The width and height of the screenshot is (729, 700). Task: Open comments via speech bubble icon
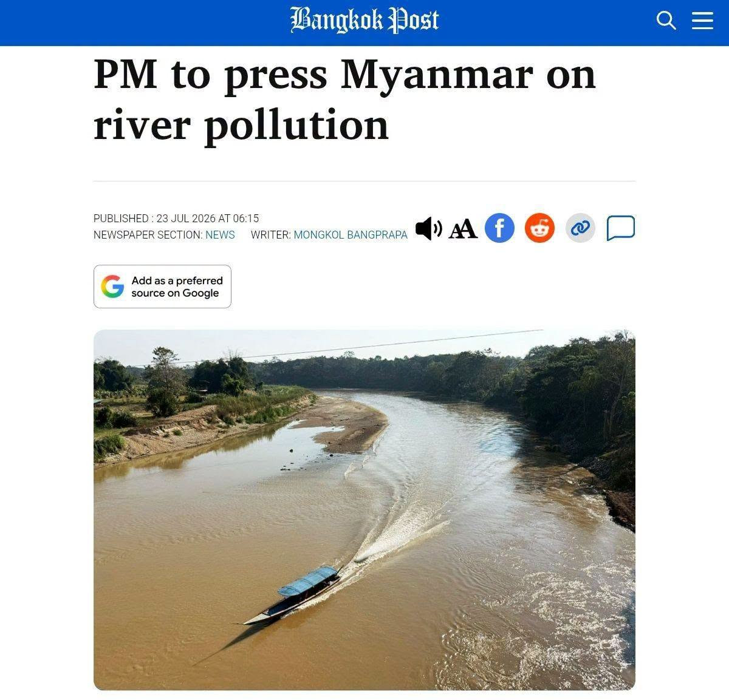click(x=621, y=228)
